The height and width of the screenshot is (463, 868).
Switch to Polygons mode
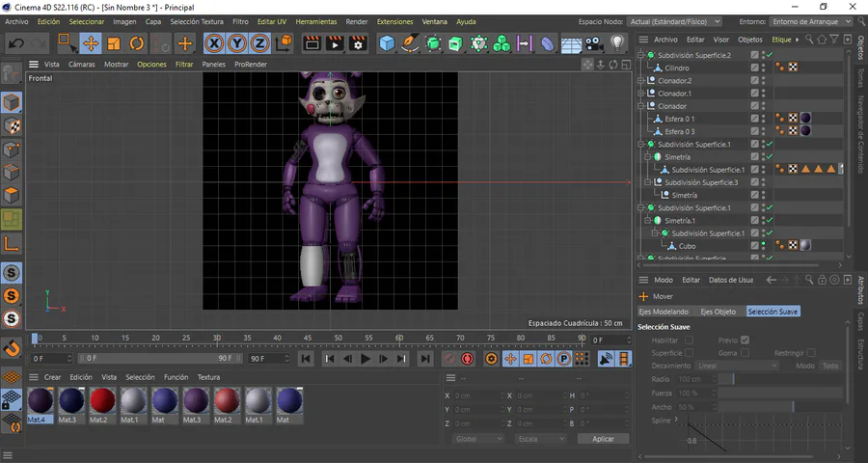point(12,196)
